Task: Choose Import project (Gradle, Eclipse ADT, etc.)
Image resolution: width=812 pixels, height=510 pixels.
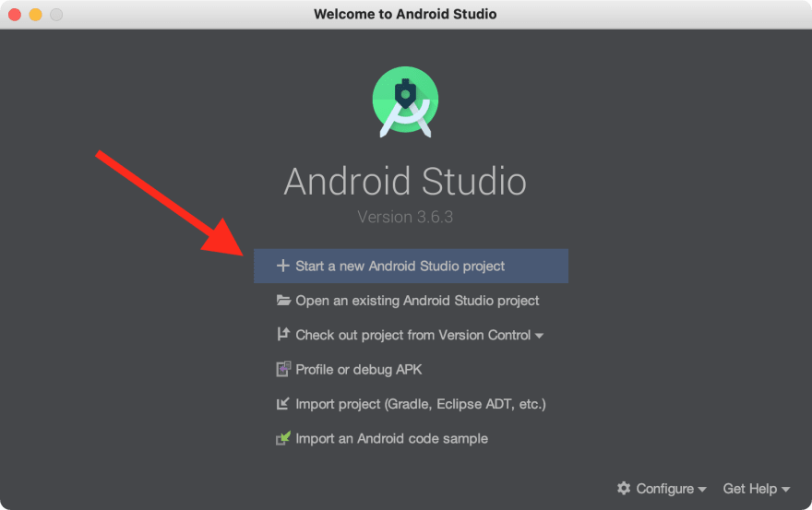Action: pos(421,404)
